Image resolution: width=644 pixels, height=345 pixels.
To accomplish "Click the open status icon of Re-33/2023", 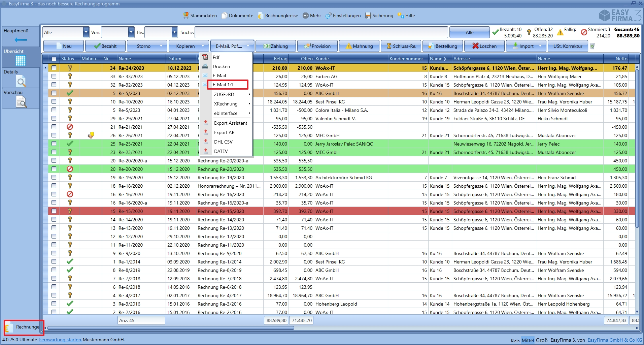I will [70, 76].
